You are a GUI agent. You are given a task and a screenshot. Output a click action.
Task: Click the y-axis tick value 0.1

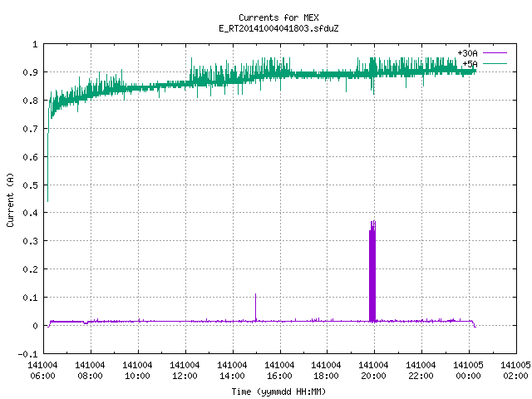point(30,298)
